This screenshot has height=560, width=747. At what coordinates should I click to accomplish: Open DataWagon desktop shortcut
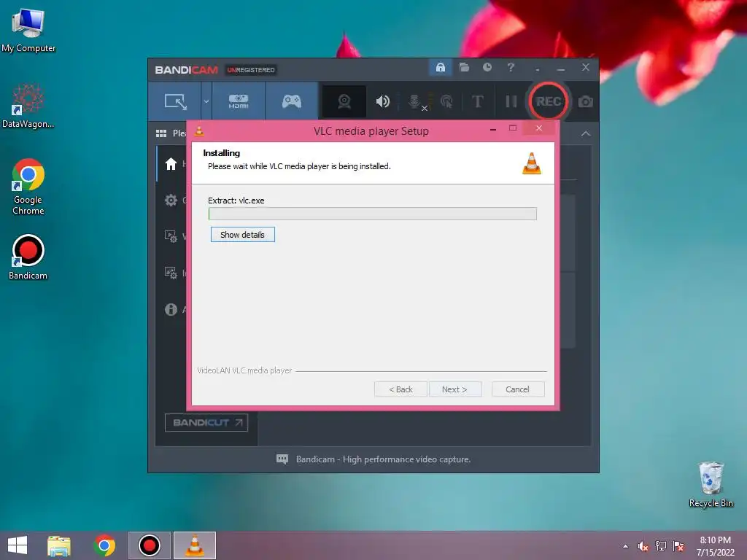28,106
